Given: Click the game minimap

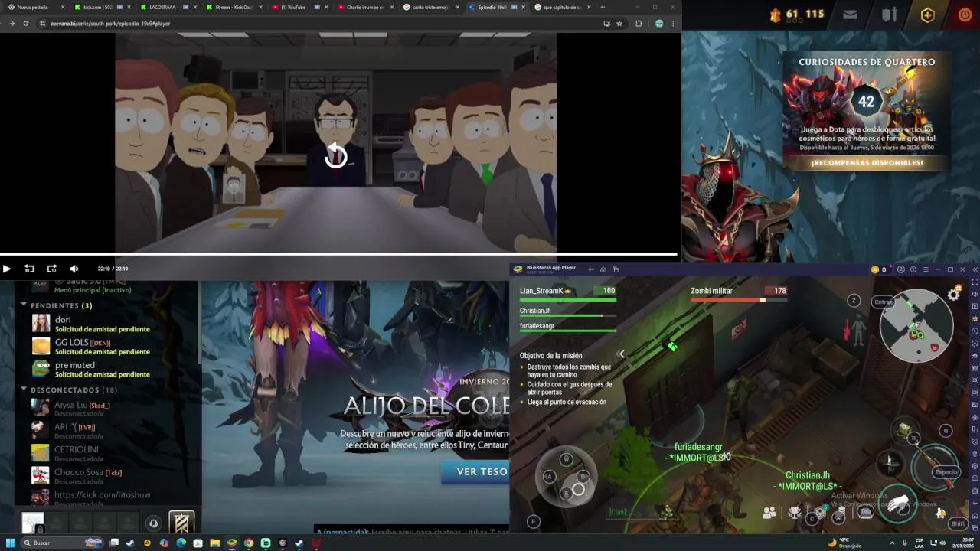Looking at the screenshot, I should pyautogui.click(x=916, y=324).
